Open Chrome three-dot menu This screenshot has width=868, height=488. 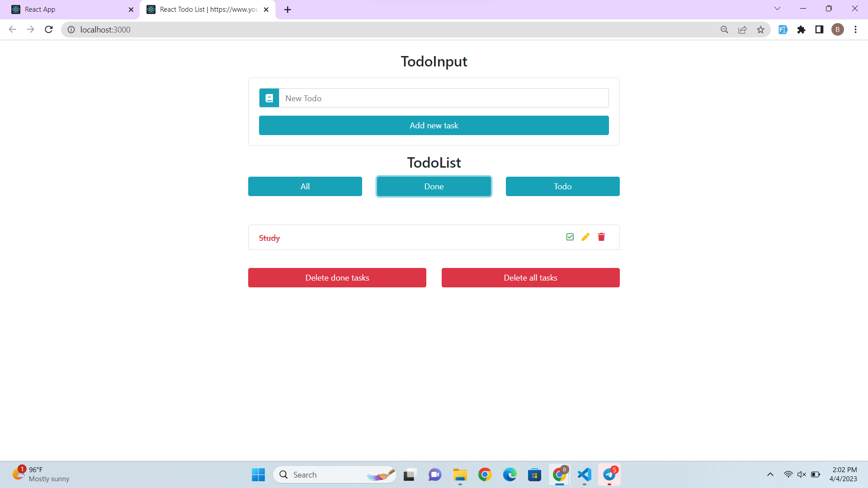tap(855, 30)
